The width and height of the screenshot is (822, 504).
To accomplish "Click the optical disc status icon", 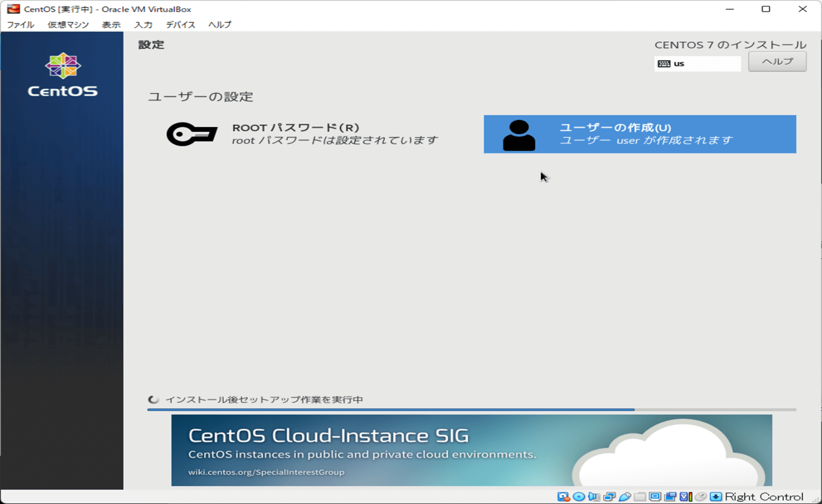I will [x=579, y=497].
